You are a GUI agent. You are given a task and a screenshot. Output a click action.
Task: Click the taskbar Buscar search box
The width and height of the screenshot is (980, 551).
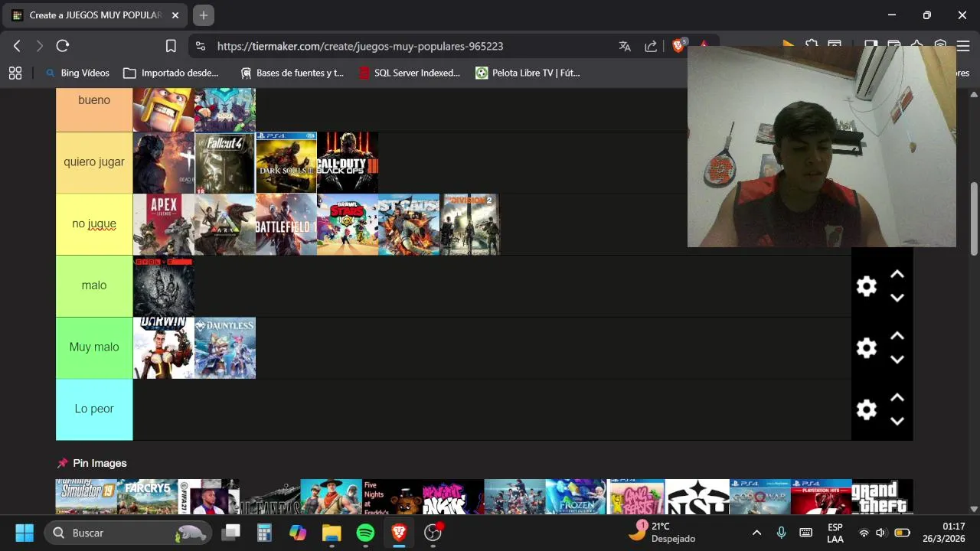click(129, 533)
